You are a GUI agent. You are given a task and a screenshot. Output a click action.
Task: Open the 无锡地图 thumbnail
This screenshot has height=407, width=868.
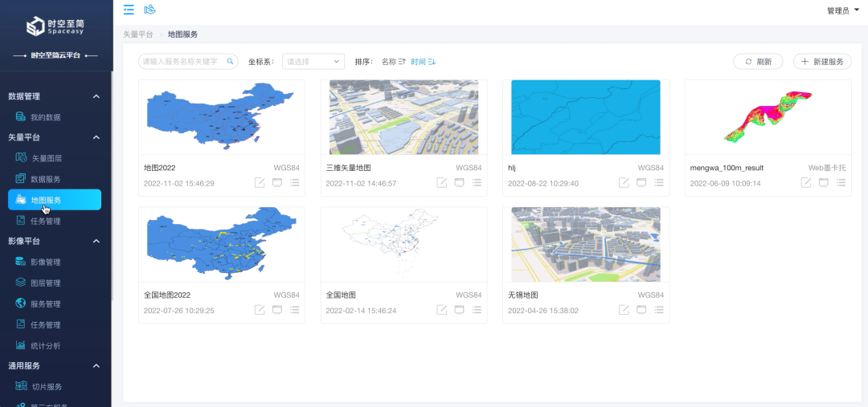point(586,244)
